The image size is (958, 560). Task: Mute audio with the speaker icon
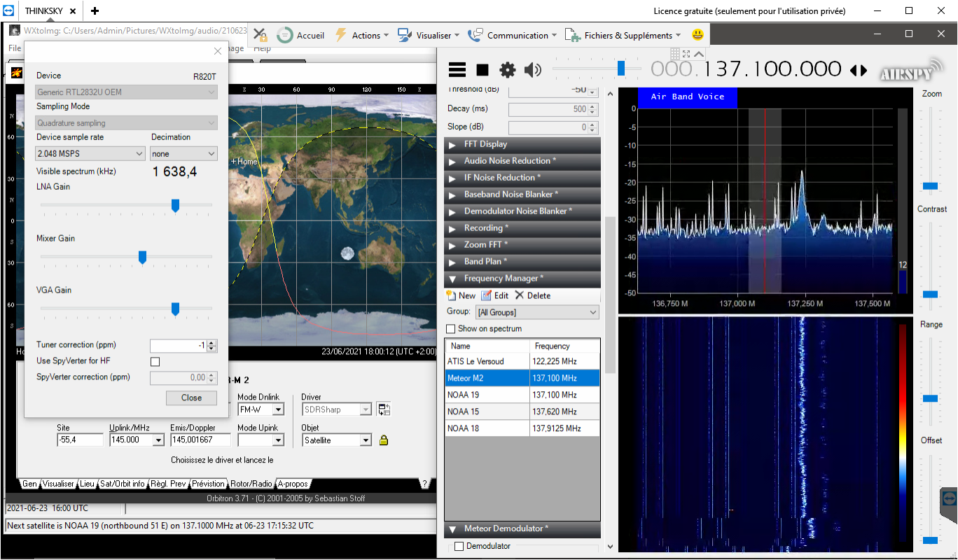click(x=533, y=69)
